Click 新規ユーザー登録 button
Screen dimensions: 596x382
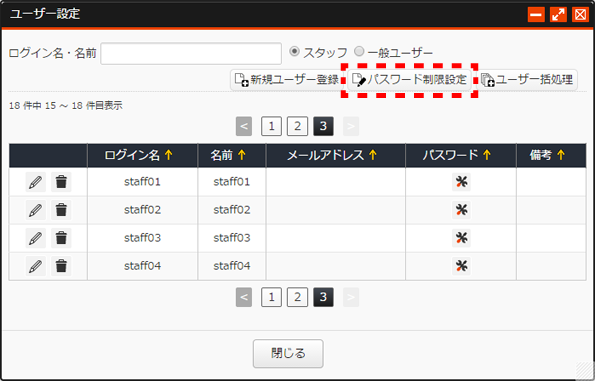[286, 80]
